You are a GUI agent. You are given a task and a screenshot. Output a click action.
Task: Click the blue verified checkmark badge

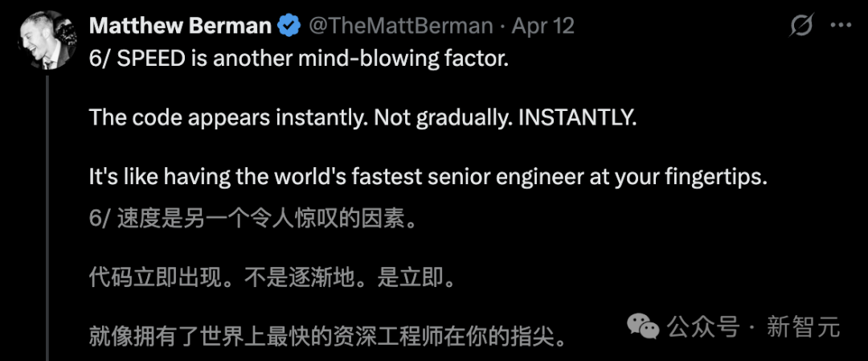[289, 26]
